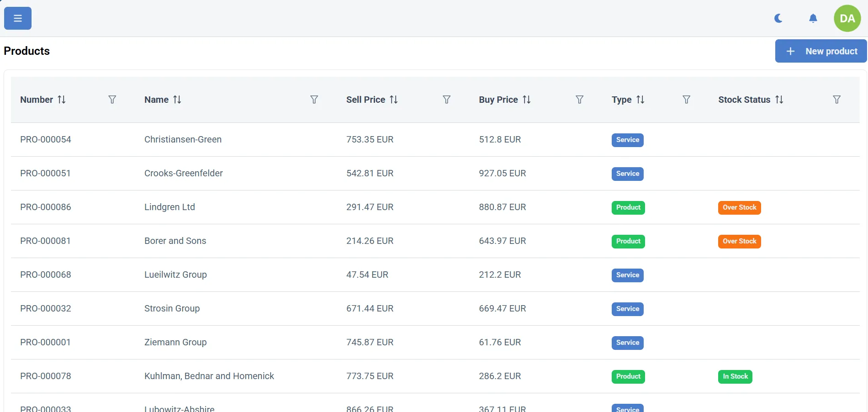This screenshot has width=868, height=412.
Task: Select the Products page heading
Action: (26, 51)
